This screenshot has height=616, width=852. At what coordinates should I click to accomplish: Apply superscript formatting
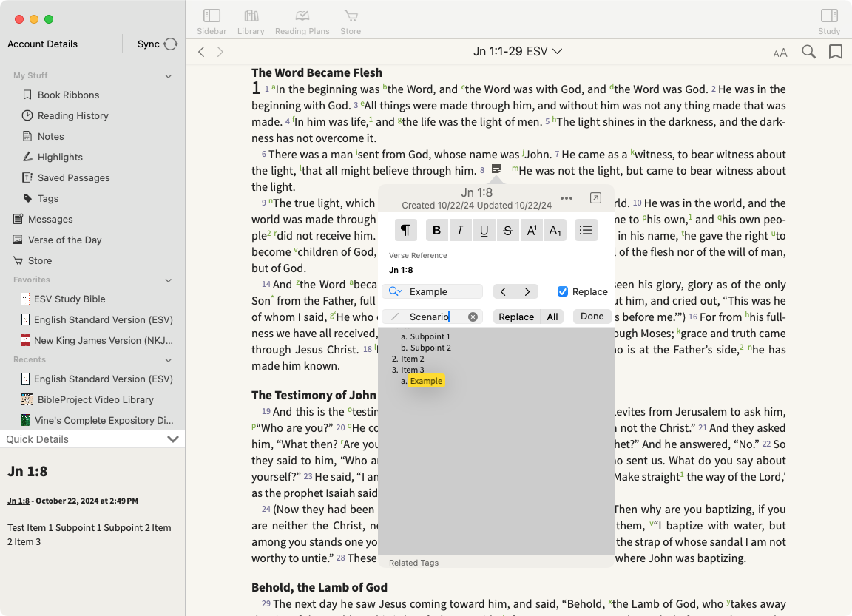coord(532,230)
